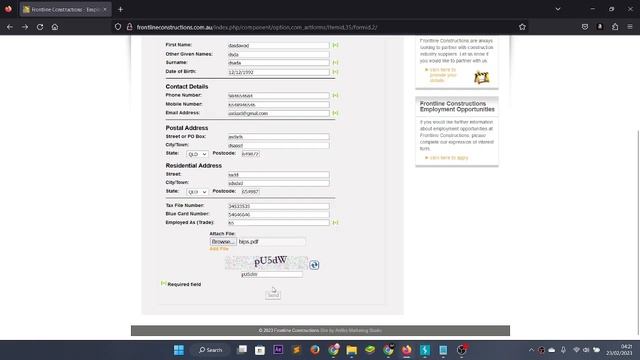Click the Postal Address Postcode field

(250, 154)
